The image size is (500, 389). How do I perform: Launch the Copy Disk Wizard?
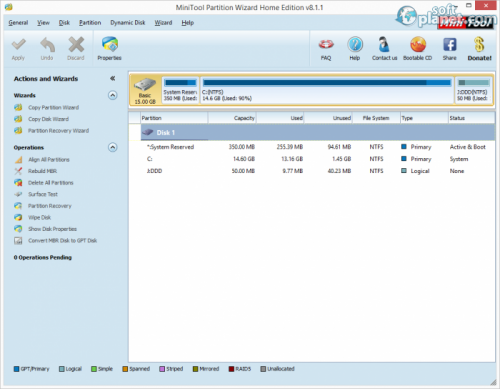click(48, 119)
